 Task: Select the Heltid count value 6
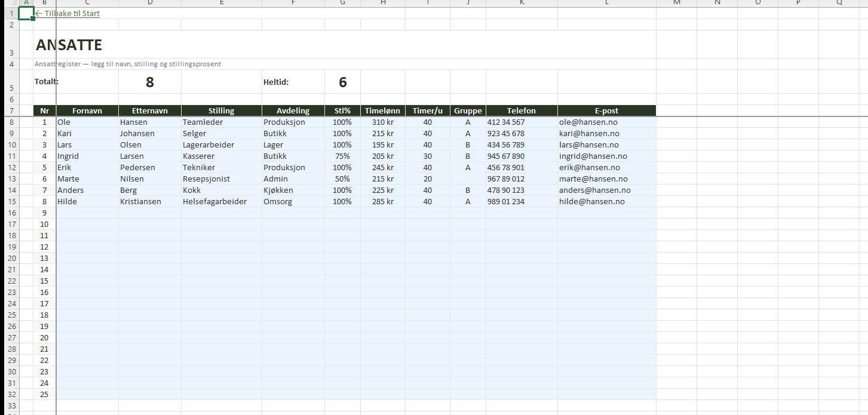[342, 82]
